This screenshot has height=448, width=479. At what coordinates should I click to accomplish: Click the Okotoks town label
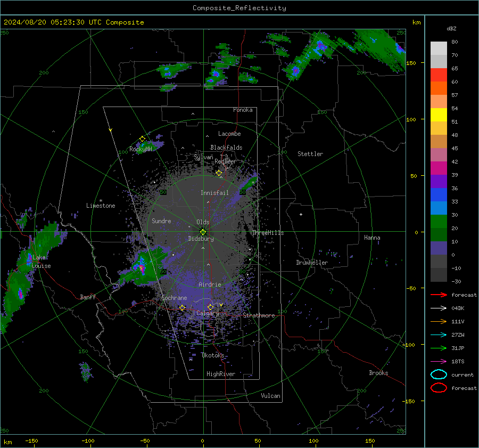(213, 355)
